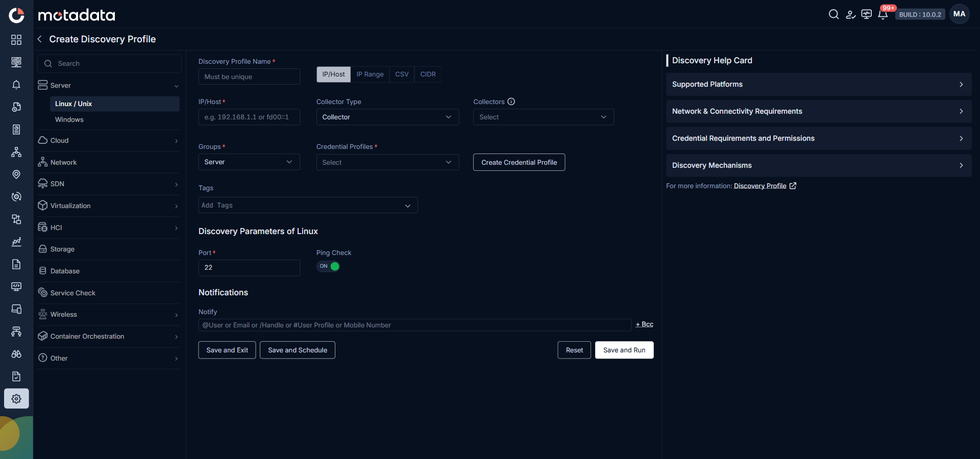Click the Save and Schedule button
This screenshot has width=980, height=459.
tap(298, 350)
